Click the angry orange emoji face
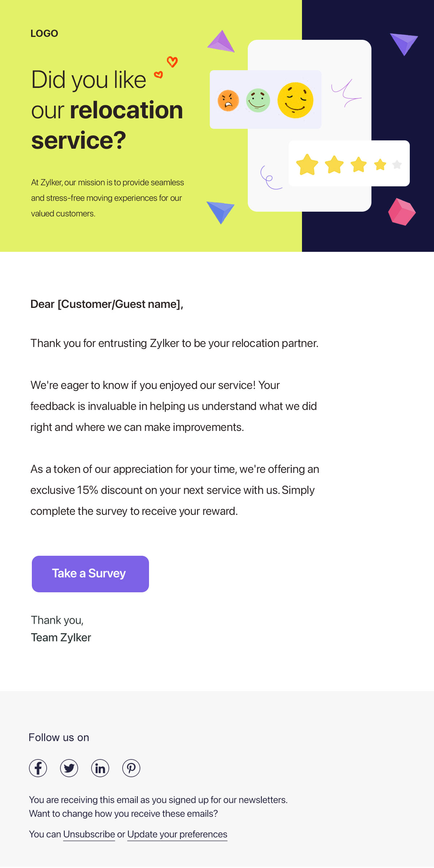Image resolution: width=434 pixels, height=868 pixels. 228,100
